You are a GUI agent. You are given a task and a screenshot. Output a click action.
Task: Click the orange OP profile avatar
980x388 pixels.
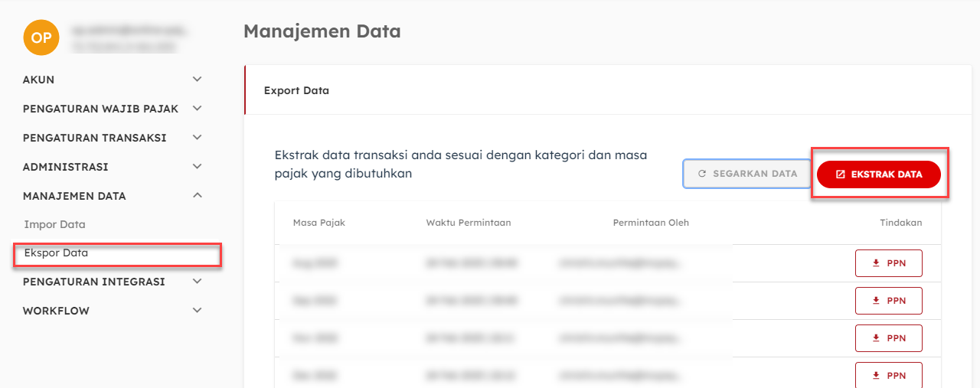41,37
